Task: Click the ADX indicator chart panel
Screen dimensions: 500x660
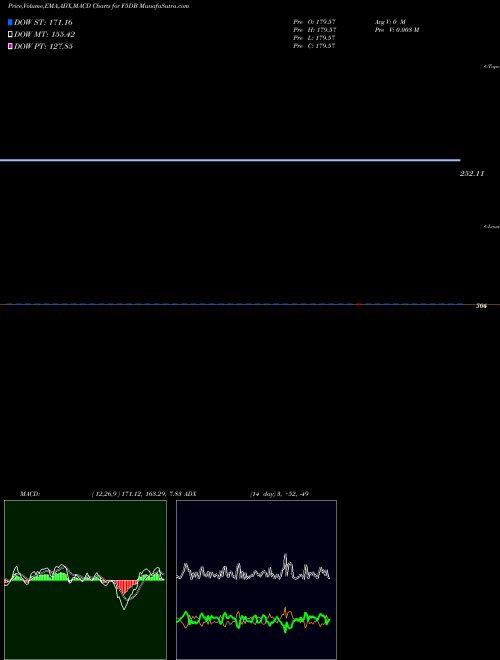Action: (x=256, y=580)
